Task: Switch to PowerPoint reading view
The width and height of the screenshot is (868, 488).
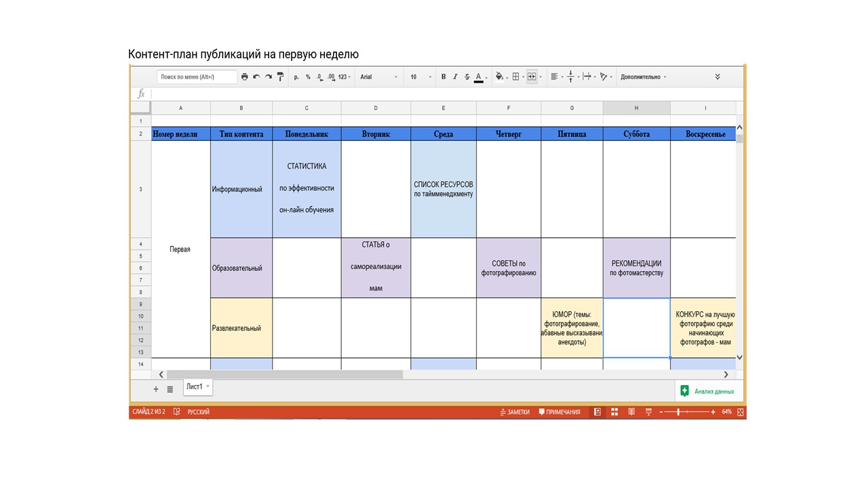Action: click(631, 412)
